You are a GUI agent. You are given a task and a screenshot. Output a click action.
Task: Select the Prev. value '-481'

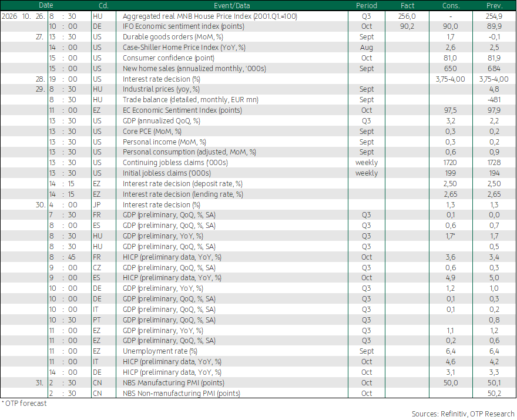494,99
